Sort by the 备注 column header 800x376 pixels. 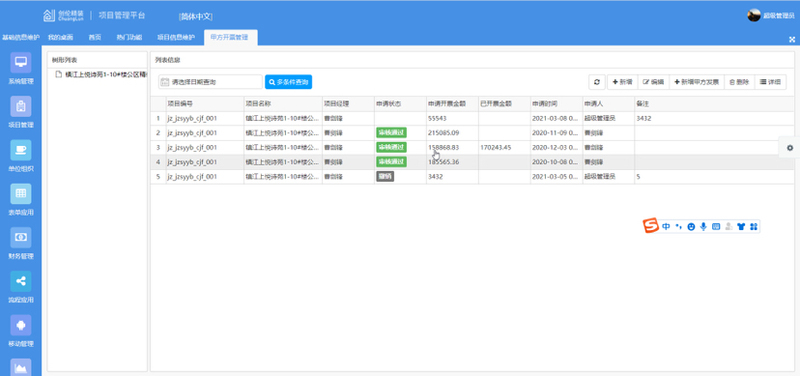[x=714, y=104]
